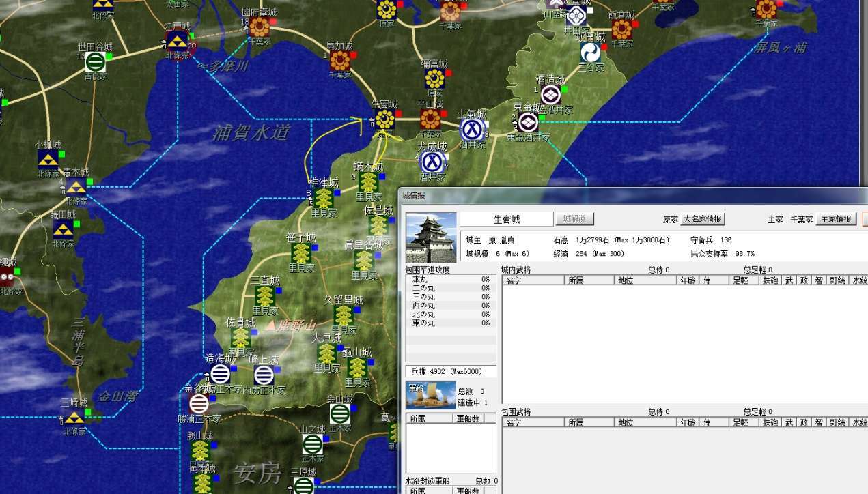The height and width of the screenshot is (494, 868).
Task: Select the 土気城 castle crest icon
Action: pos(471,130)
